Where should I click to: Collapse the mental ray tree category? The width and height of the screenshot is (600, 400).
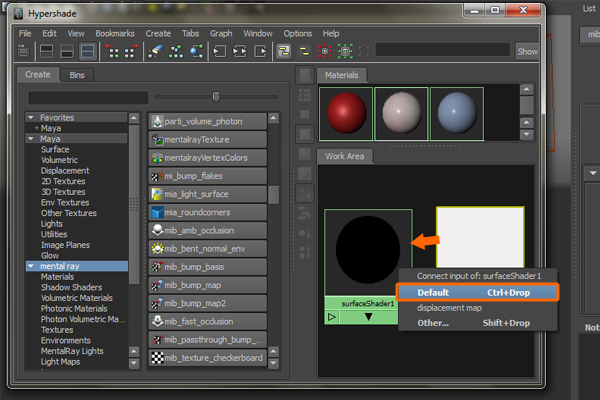point(31,266)
